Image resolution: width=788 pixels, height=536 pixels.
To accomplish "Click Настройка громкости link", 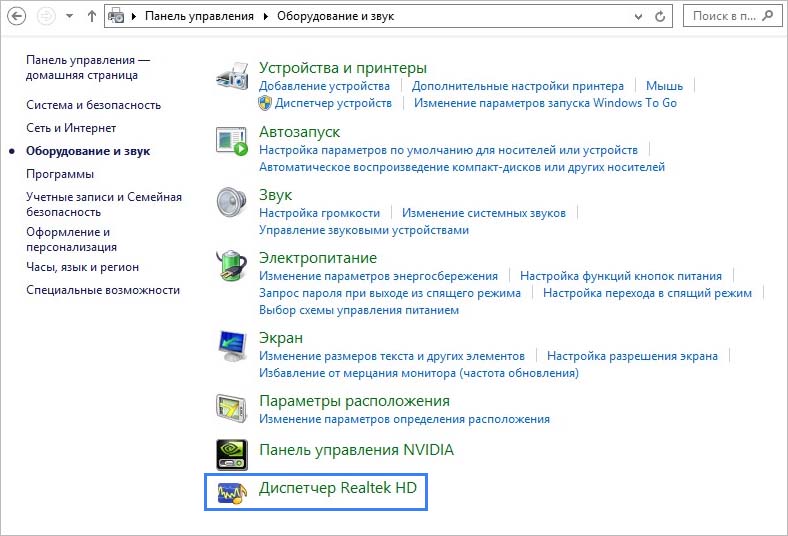I will pos(320,213).
